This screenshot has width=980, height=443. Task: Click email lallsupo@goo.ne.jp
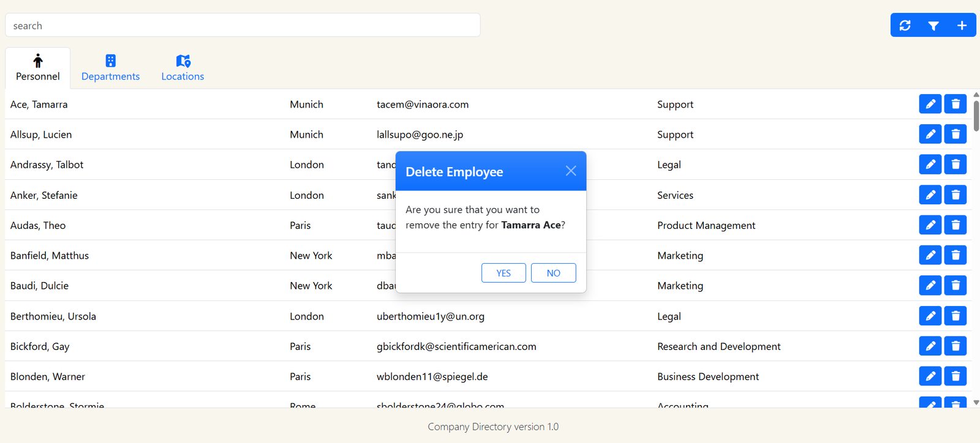tap(420, 135)
